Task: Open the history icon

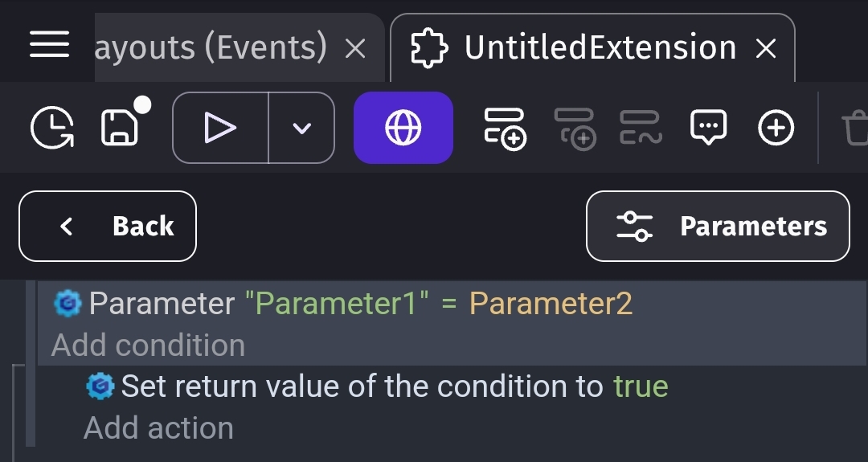Action: 52,128
